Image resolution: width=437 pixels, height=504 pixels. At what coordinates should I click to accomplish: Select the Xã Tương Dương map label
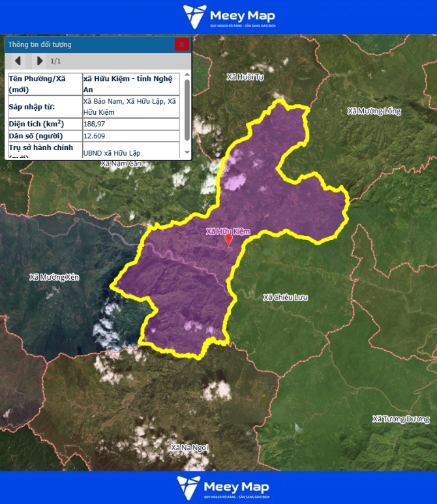coord(400,419)
